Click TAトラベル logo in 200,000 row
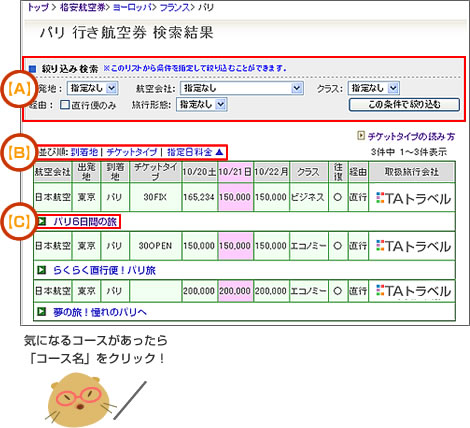 413,291
